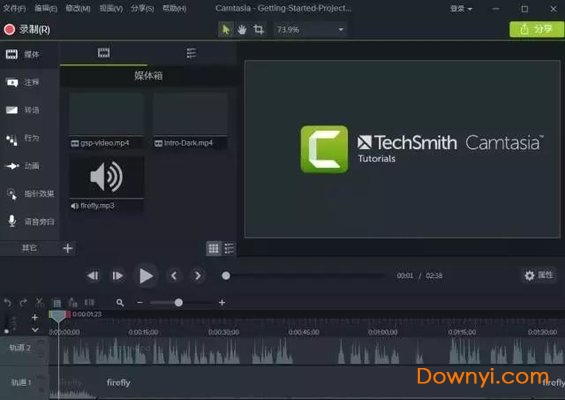
Task: Click the 0:00:15;00 ruler mark
Action: (143, 332)
